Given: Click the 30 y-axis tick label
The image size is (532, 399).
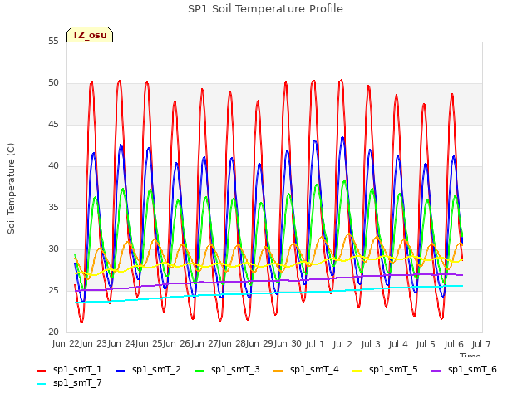Looking at the screenshot, I should pyautogui.click(x=53, y=249).
